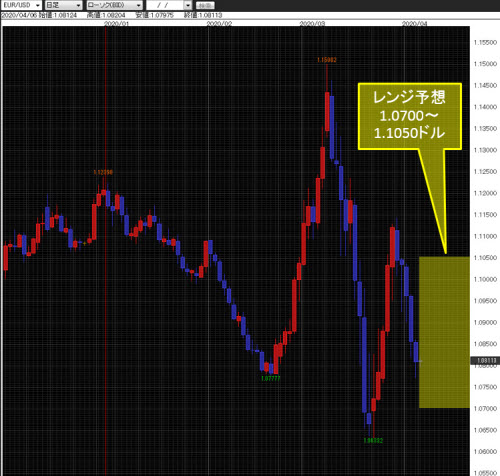
Task: Expand the 日足 timeframe dropdown
Action: click(x=63, y=5)
